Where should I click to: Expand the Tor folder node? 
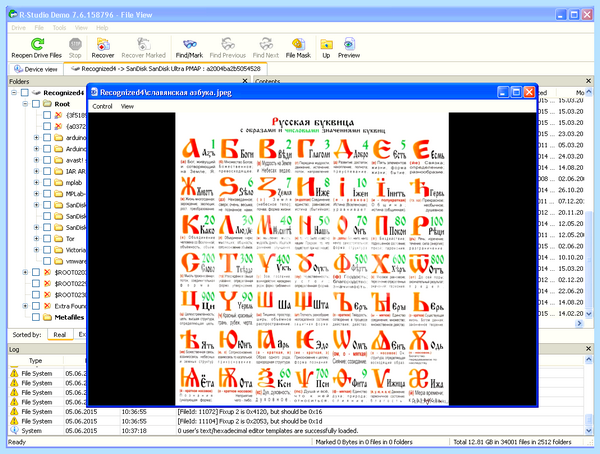pyautogui.click(x=36, y=238)
